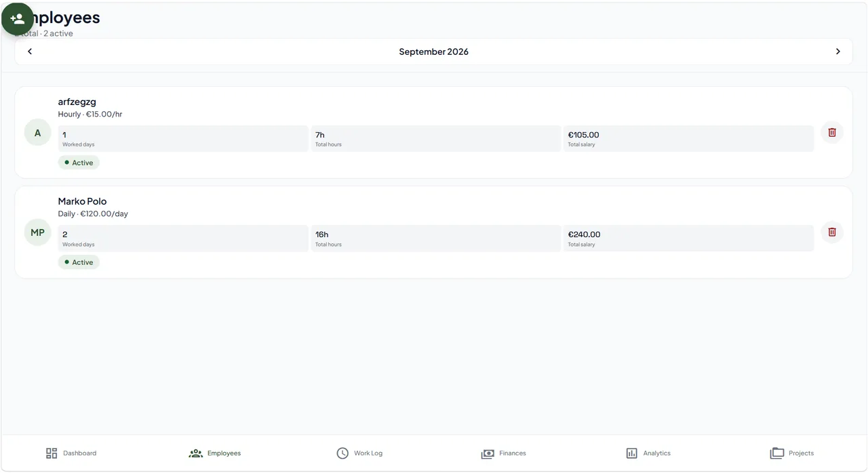Viewport: 868px width, 473px height.
Task: Open the Finances tab
Action: point(504,453)
